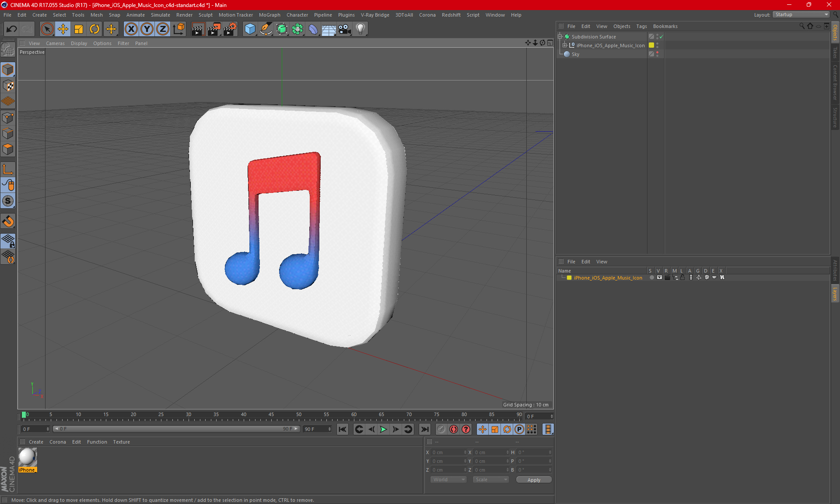Toggle Z axis lock
This screenshot has height=504, width=840.
point(163,29)
